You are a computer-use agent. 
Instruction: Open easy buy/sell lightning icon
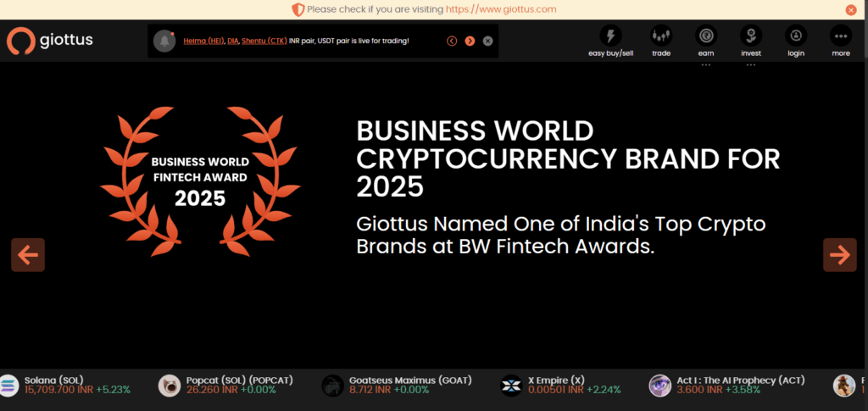[610, 36]
